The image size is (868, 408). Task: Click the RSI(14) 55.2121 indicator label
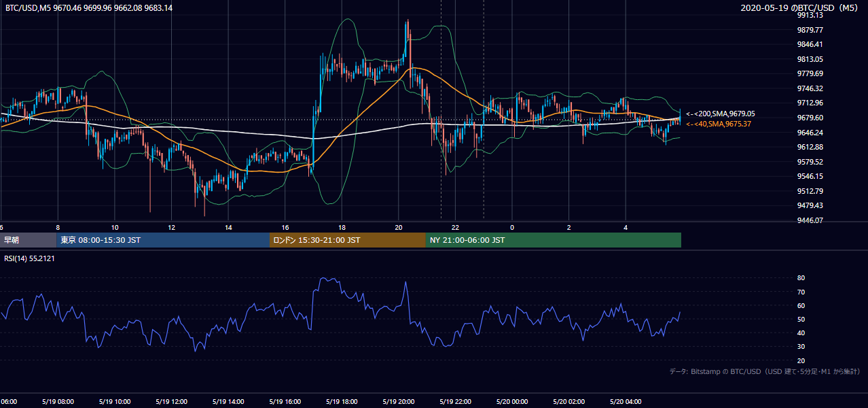tap(29, 258)
